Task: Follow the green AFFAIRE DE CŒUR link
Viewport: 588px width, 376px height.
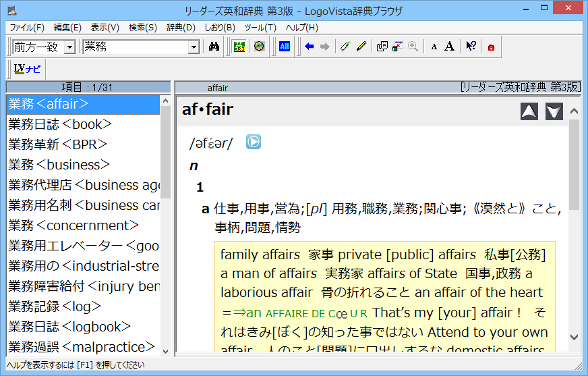Action: click(x=300, y=313)
